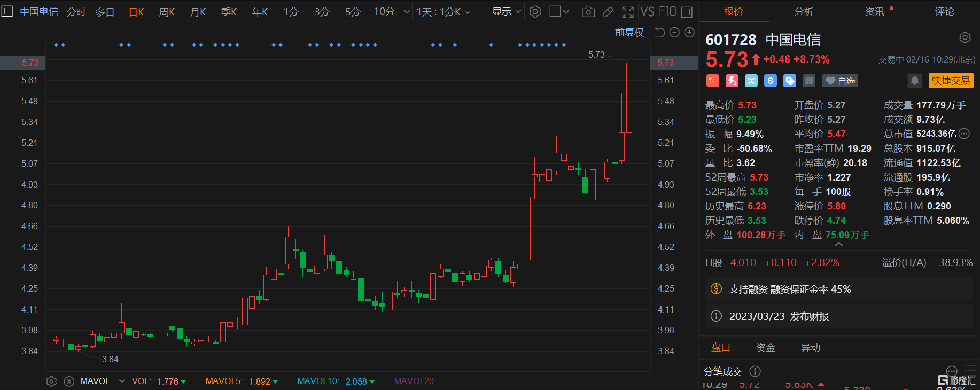
Task: Switch to 分时 intraday tab
Action: 76,12
